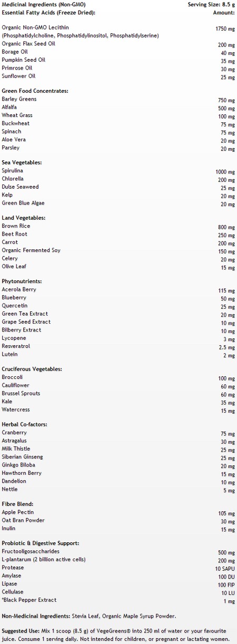
Task: Select Siberian Ginseng ingredient
Action: click(23, 457)
